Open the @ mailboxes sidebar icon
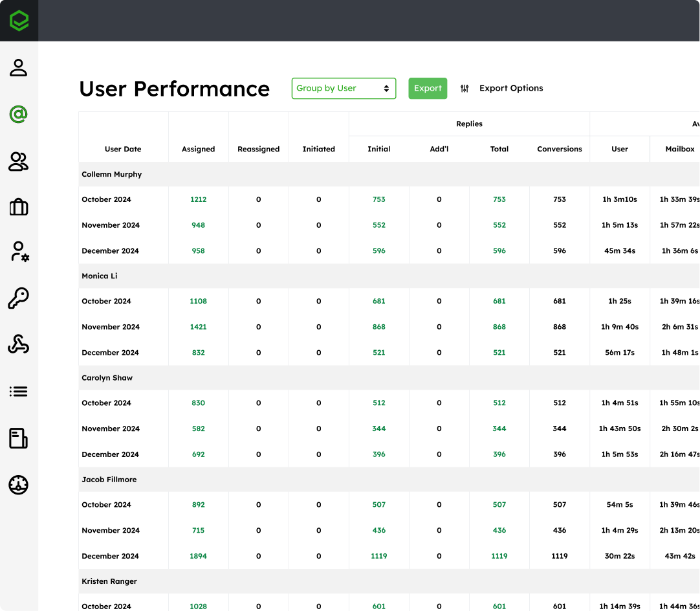 [18, 115]
